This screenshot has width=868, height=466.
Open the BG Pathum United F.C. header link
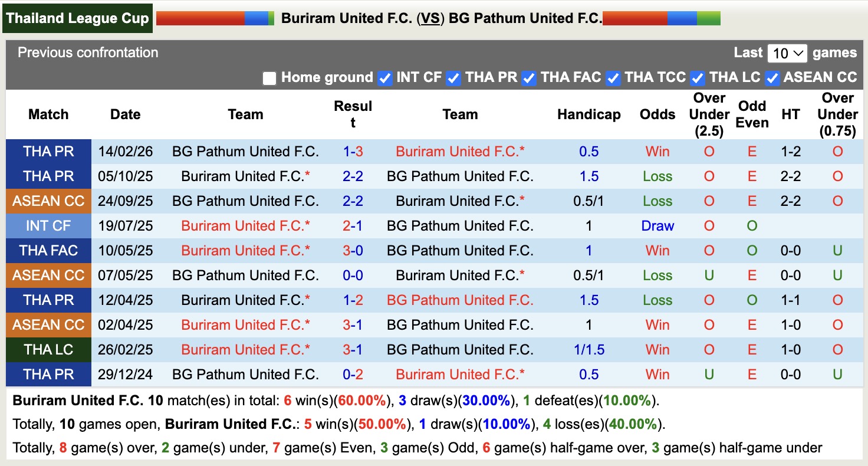pyautogui.click(x=527, y=18)
